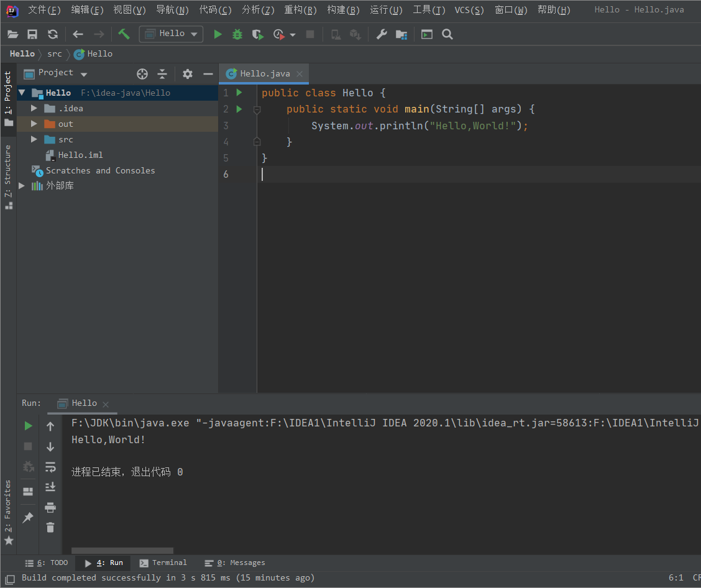Viewport: 701px width, 588px height.
Task: Toggle scroll to end in console
Action: point(50,487)
